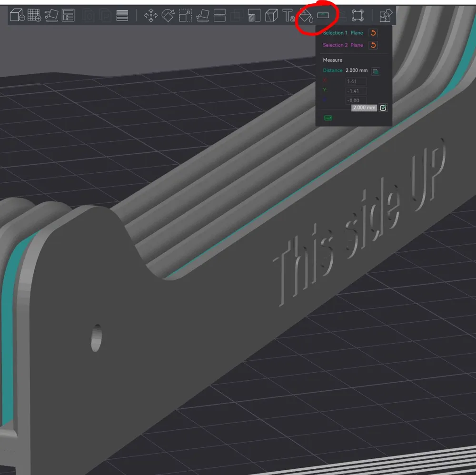Image resolution: width=476 pixels, height=475 pixels.
Task: Reset Selection 1 plane
Action: [x=374, y=33]
